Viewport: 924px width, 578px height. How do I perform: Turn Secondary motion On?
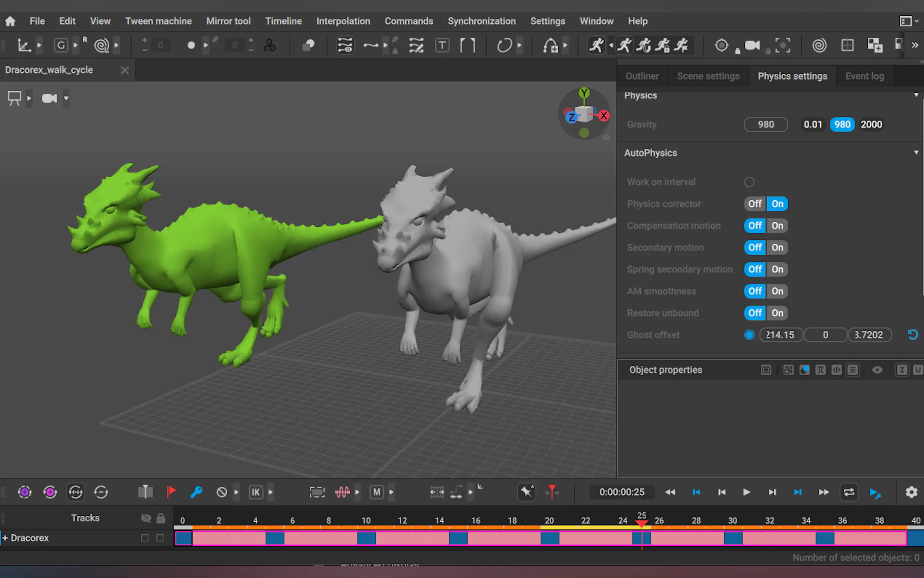click(777, 248)
